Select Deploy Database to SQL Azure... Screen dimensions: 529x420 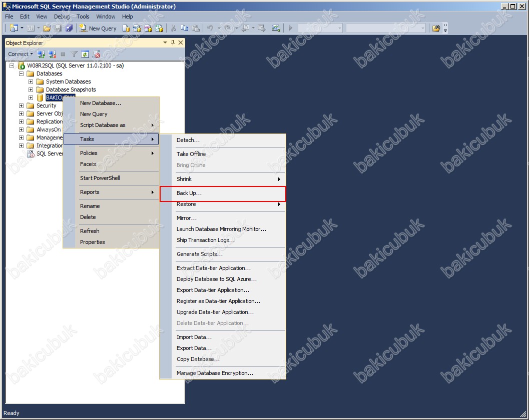[x=223, y=279]
